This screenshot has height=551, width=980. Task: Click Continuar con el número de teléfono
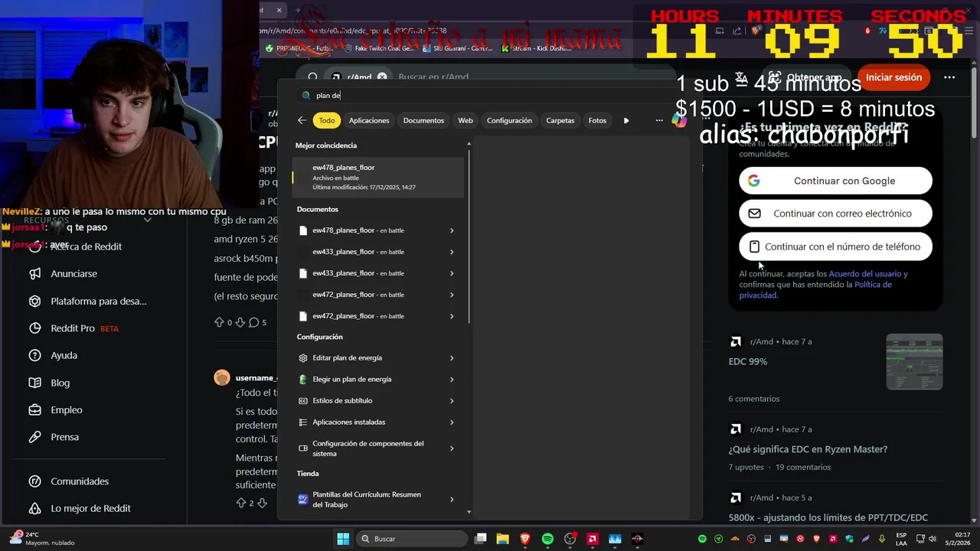click(x=835, y=246)
